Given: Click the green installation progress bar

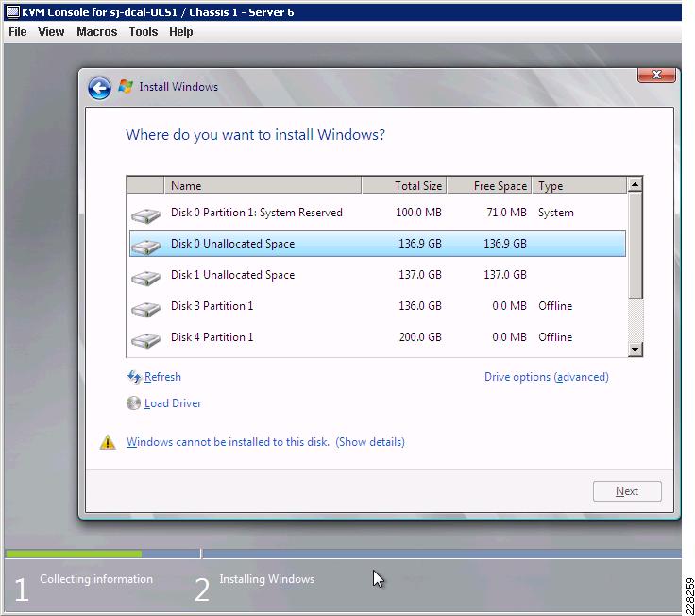Looking at the screenshot, I should (x=74, y=554).
